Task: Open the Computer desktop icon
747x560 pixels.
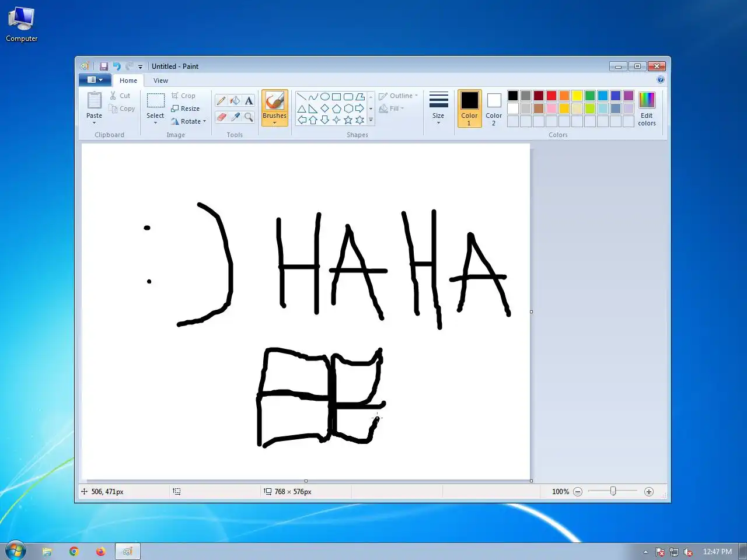Action: 22,24
